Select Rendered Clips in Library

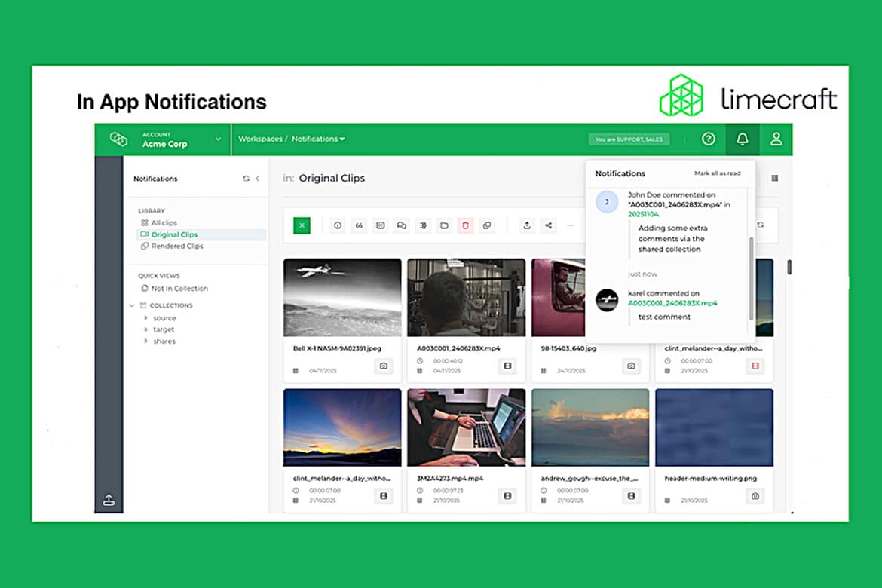(176, 247)
